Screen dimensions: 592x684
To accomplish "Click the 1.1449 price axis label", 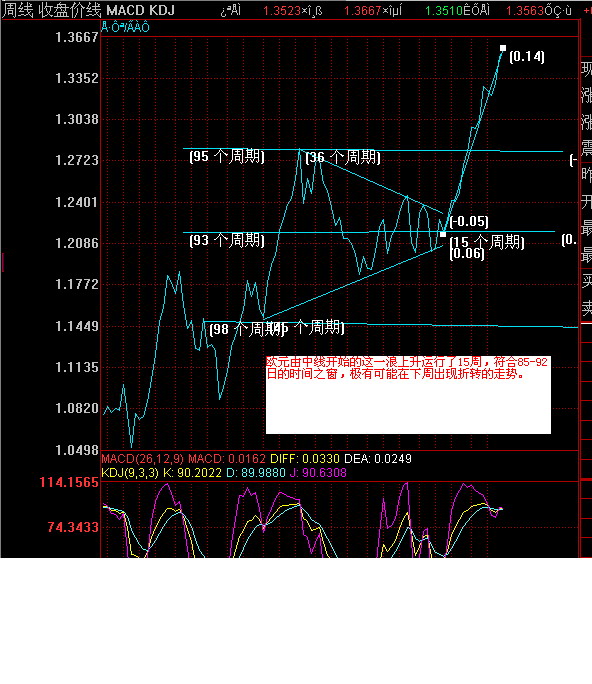I will pos(77,326).
